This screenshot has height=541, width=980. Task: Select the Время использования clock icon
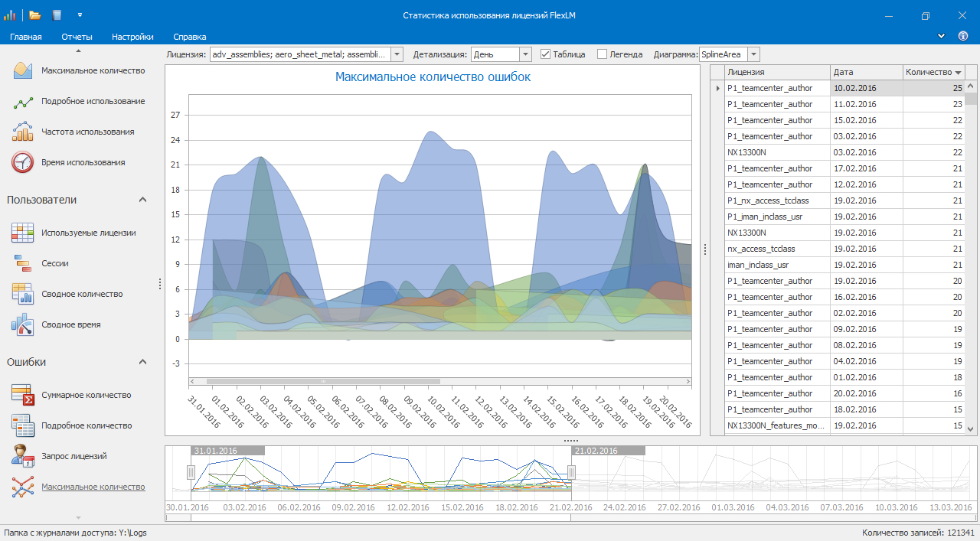23,162
